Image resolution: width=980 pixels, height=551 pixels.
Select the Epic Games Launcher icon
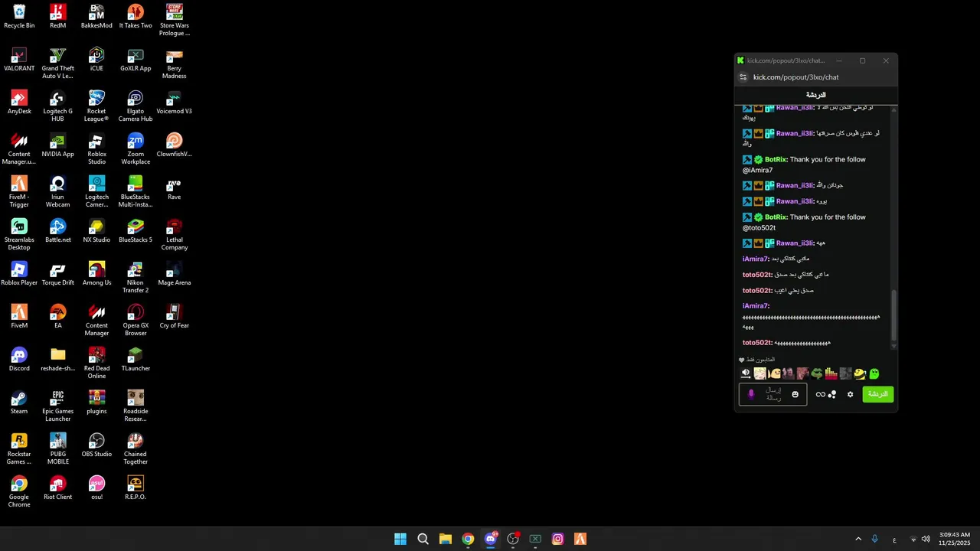coord(58,406)
